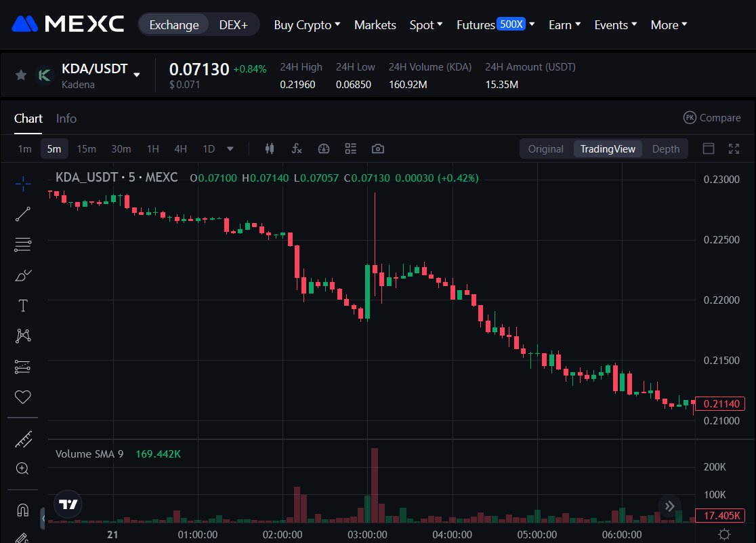Viewport: 756px width, 543px height.
Task: Click the 0.21140 current price label
Action: point(720,403)
